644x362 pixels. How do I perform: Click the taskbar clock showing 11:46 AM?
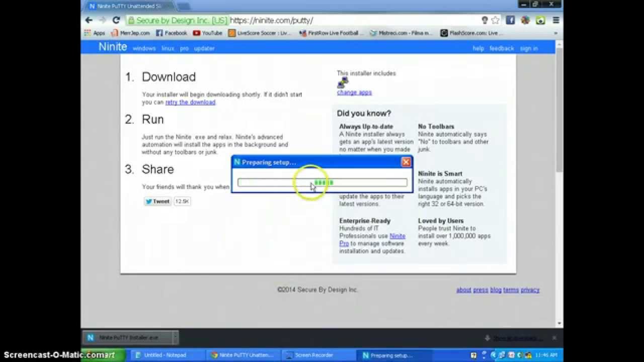click(x=546, y=355)
